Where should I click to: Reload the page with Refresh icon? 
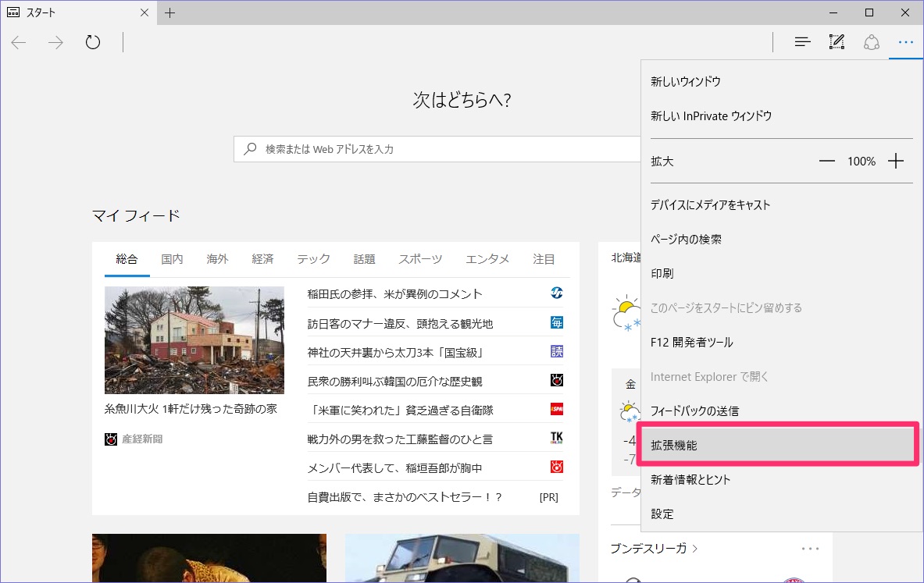point(92,42)
